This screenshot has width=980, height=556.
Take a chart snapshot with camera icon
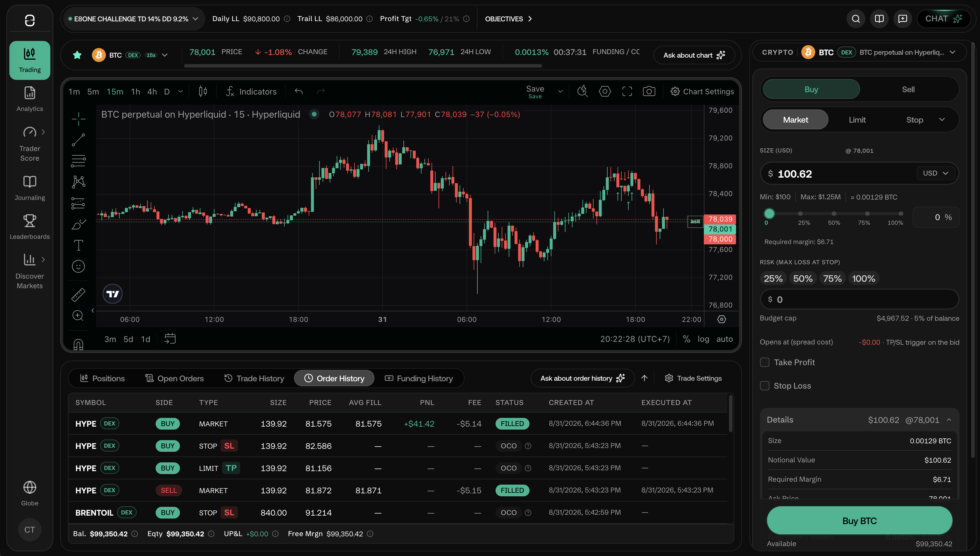(x=649, y=91)
